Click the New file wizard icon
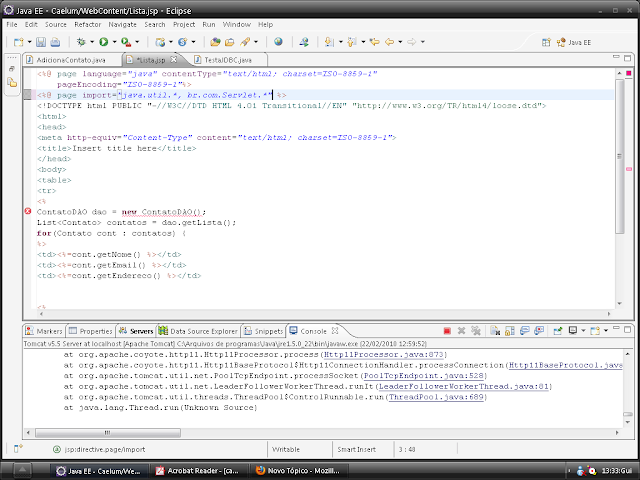The height and width of the screenshot is (480, 640). (19, 42)
